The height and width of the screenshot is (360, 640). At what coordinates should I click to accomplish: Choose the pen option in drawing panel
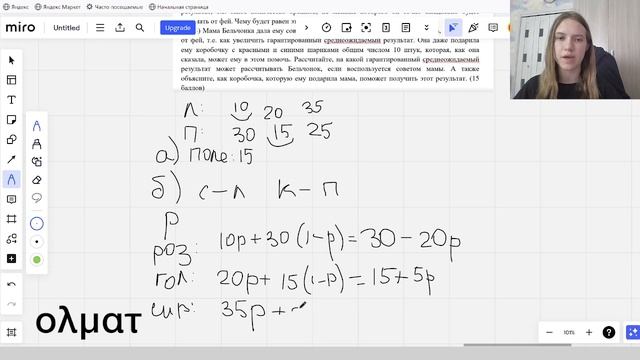(37, 126)
